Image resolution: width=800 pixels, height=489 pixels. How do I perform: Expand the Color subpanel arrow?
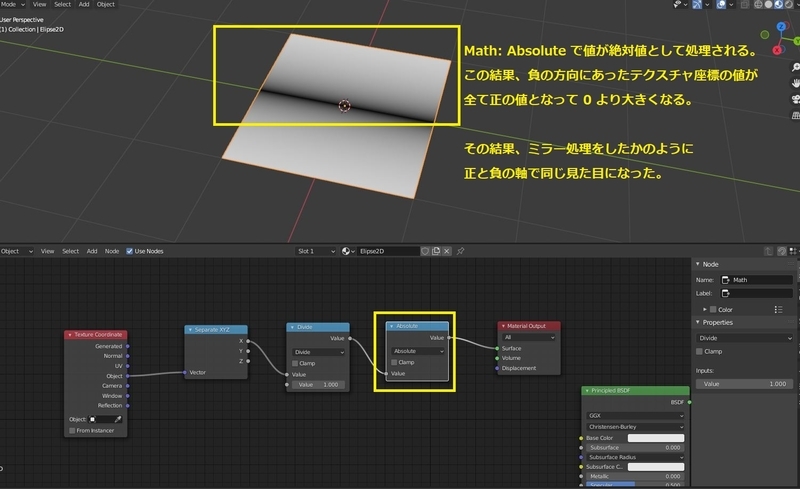[705, 309]
